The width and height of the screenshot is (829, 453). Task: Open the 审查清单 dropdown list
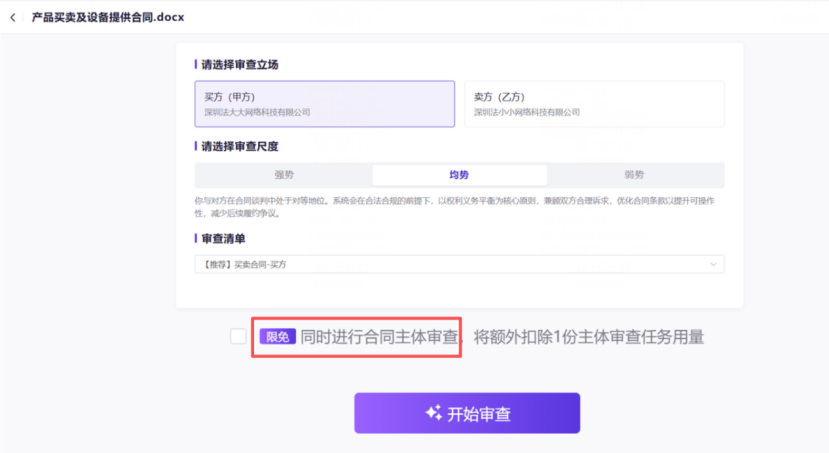(459, 264)
